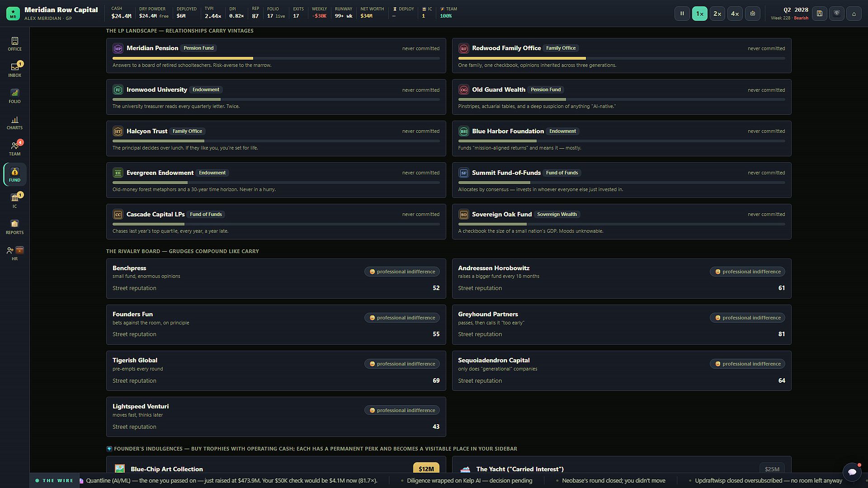Click the NET WORTH $34M header stat
The height and width of the screenshot is (488, 868).
click(x=372, y=13)
